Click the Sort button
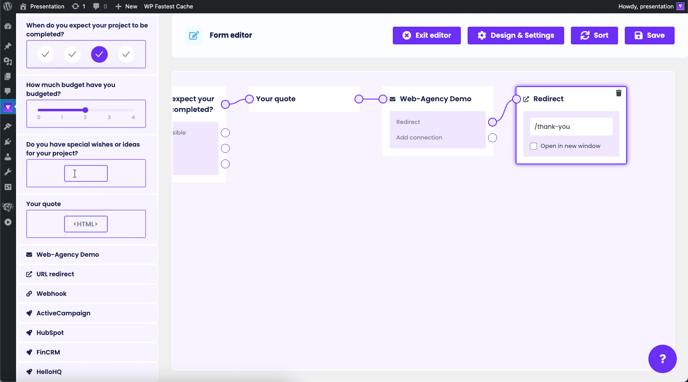This screenshot has height=382, width=688. point(594,36)
